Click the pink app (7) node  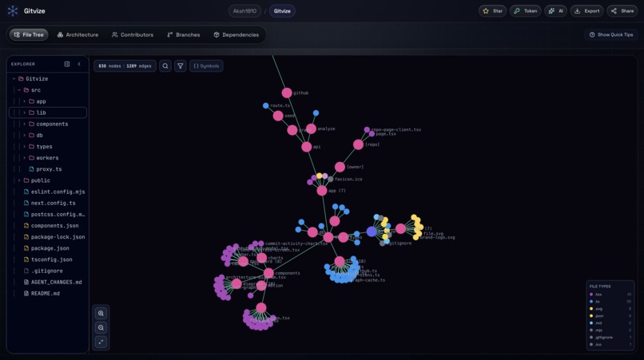(x=321, y=191)
